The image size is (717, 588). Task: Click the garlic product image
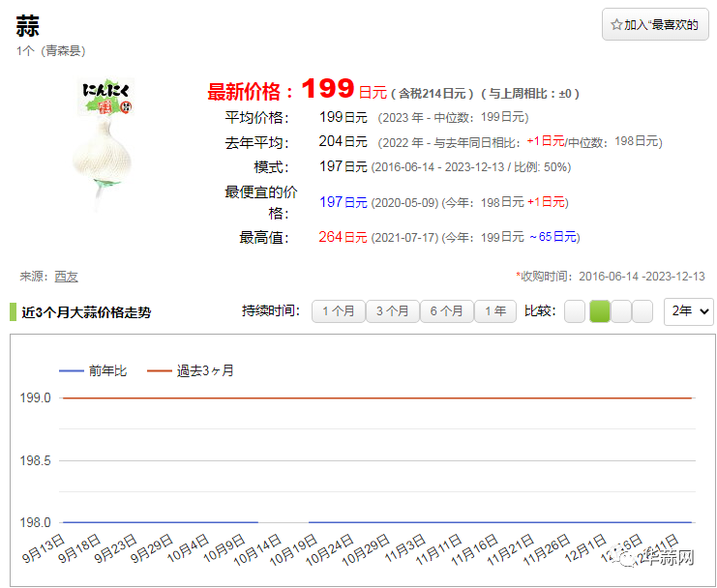[x=103, y=144]
